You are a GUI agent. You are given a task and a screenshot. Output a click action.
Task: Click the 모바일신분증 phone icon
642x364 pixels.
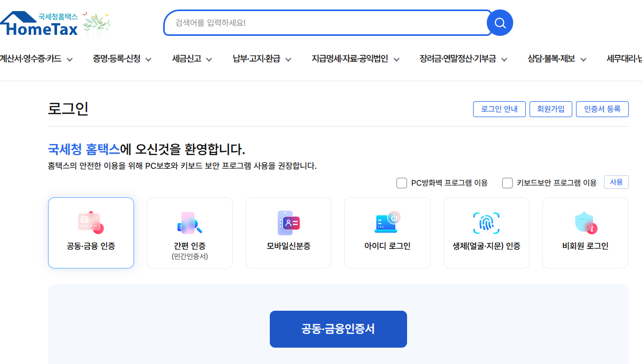pos(288,222)
